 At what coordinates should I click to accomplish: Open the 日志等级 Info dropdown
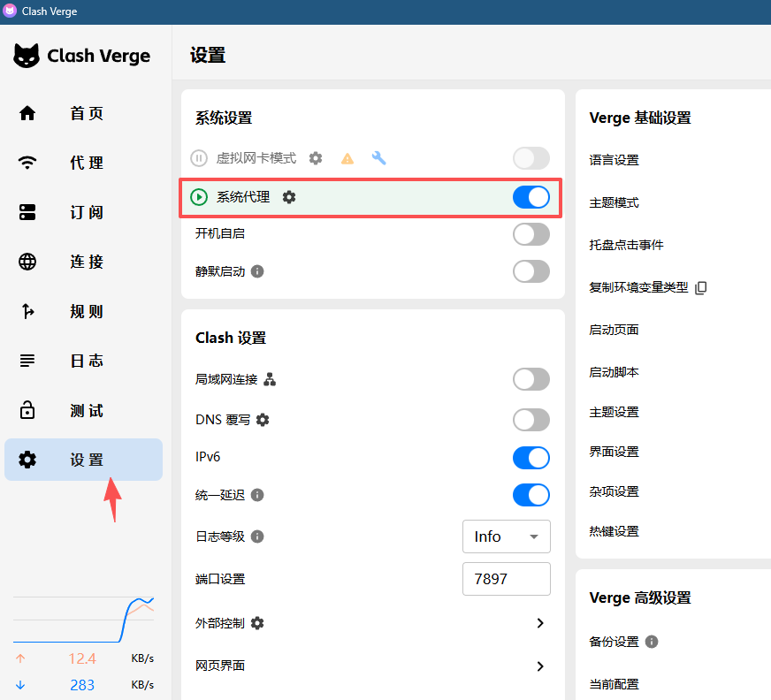click(507, 536)
